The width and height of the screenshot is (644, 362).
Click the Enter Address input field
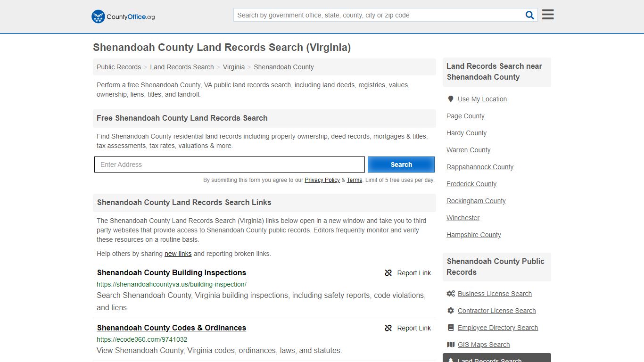pos(230,165)
